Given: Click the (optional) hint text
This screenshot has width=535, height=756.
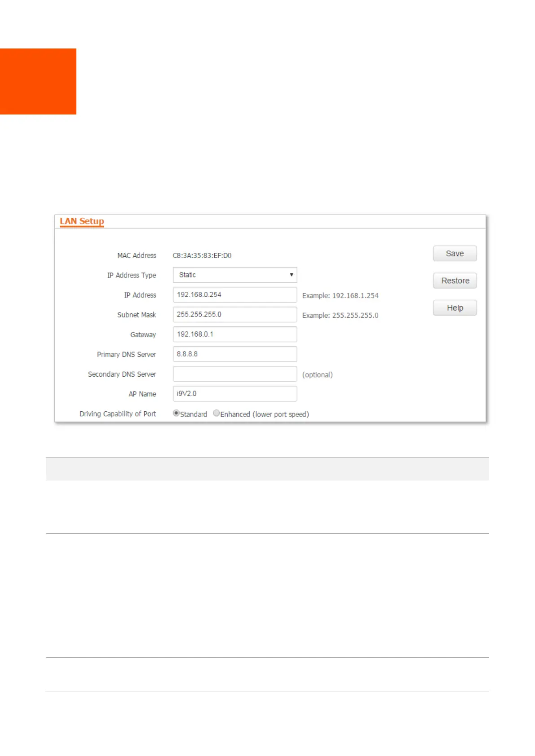Looking at the screenshot, I should coord(317,374).
